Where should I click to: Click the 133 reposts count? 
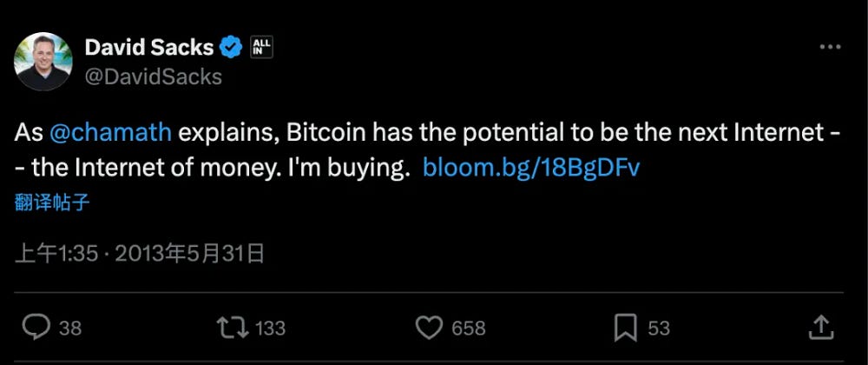coord(271,328)
